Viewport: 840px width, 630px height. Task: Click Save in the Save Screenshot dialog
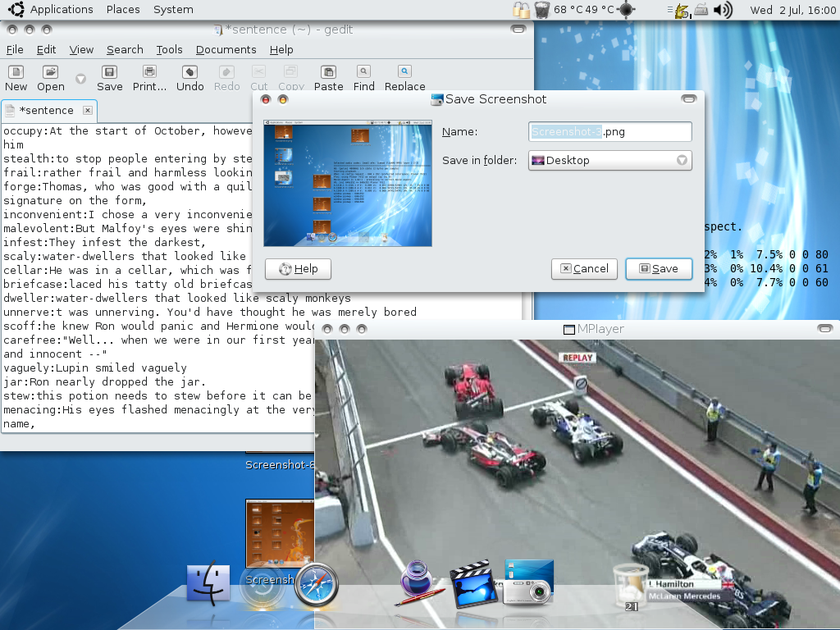pyautogui.click(x=659, y=269)
